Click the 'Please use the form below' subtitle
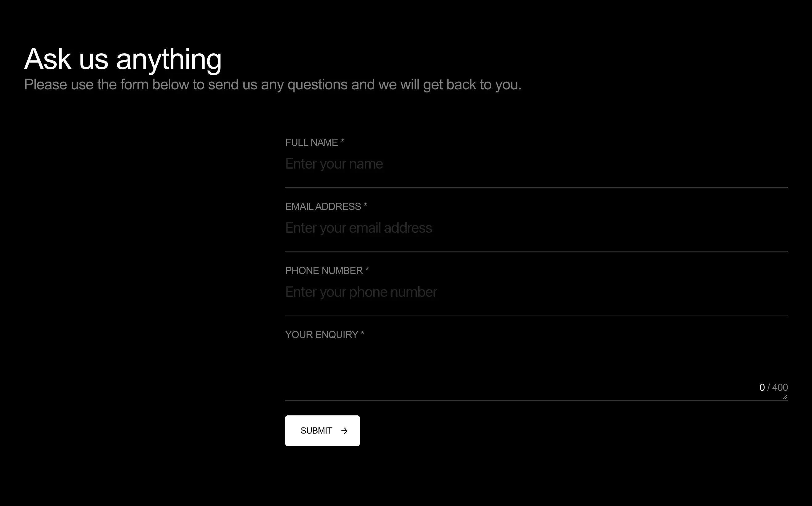Screen dimensions: 812x506 tap(273, 85)
